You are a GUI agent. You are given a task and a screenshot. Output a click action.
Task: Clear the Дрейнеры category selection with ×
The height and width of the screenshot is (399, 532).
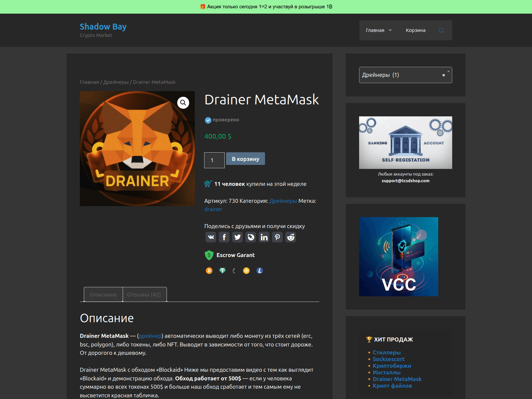pyautogui.click(x=444, y=75)
